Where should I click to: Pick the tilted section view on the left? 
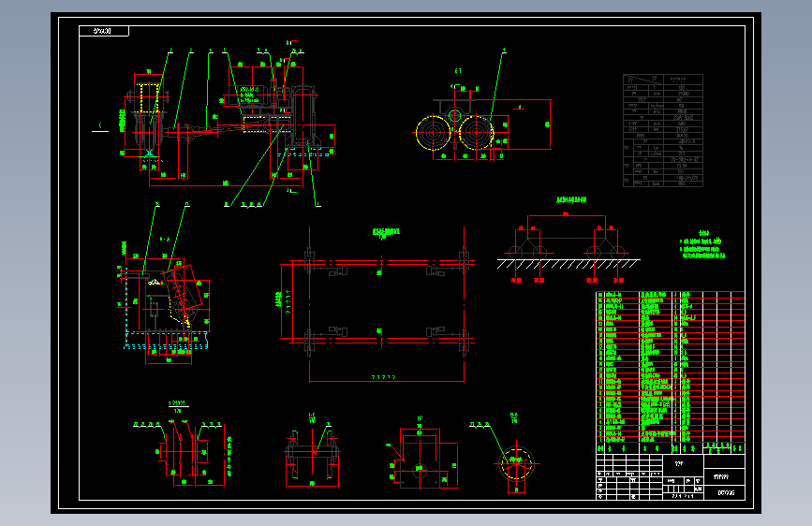tap(165, 300)
